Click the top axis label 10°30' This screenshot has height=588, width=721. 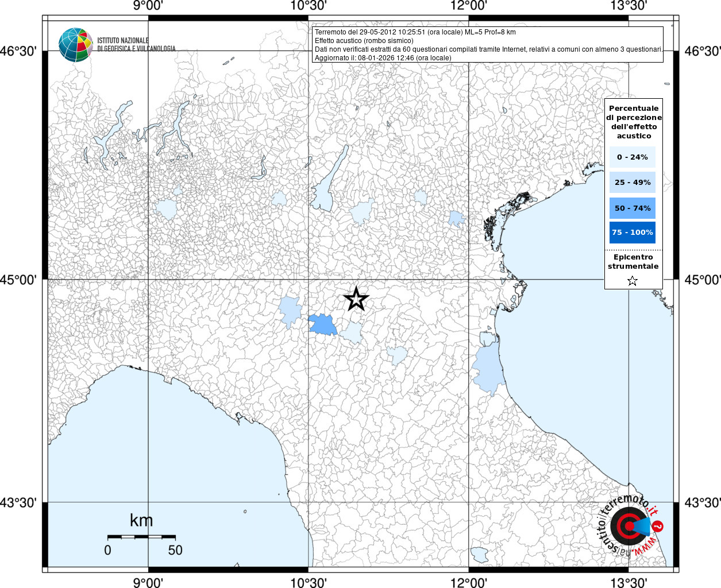point(309,6)
